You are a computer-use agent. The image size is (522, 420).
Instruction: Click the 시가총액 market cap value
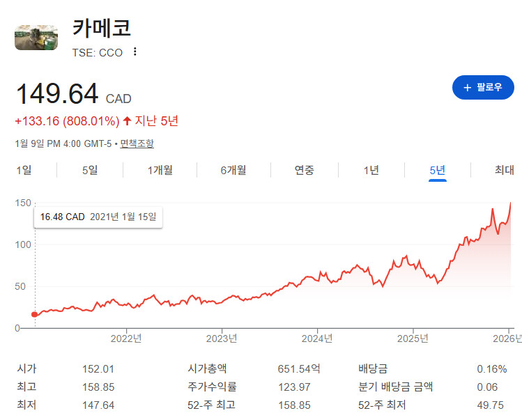click(x=301, y=368)
